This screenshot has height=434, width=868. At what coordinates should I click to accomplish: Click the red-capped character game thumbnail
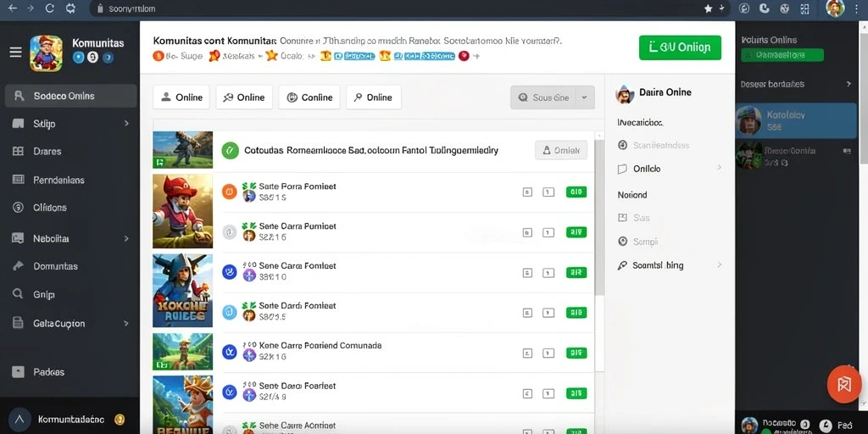(183, 211)
